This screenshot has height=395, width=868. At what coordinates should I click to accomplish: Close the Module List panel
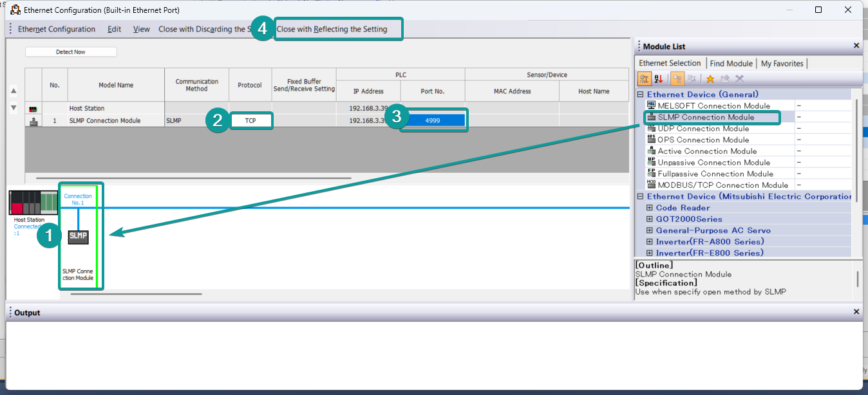pos(856,46)
